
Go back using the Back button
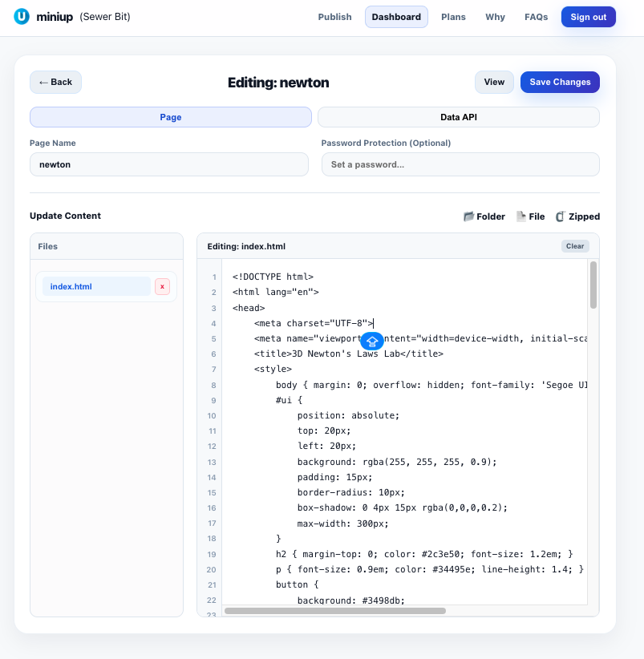coord(55,82)
